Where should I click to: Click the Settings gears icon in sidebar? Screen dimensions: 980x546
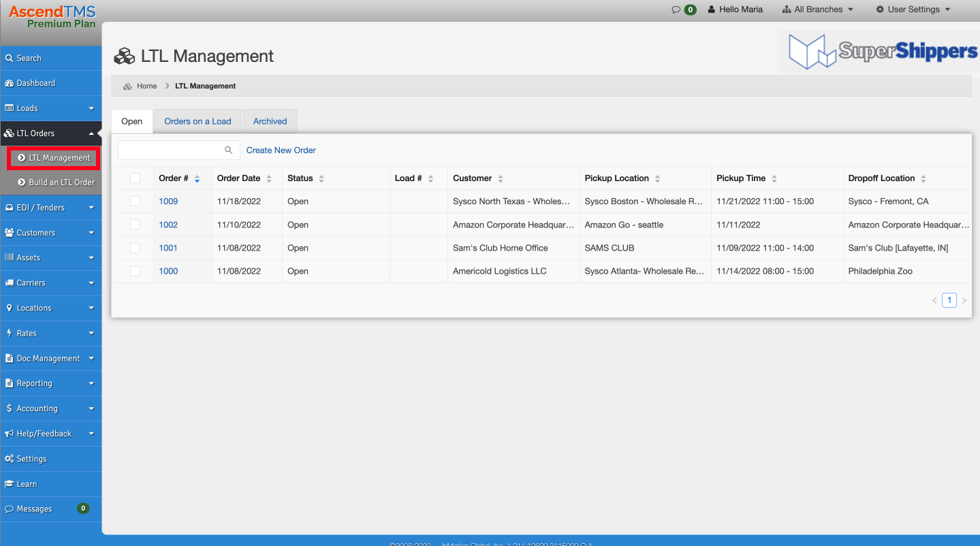tap(10, 459)
